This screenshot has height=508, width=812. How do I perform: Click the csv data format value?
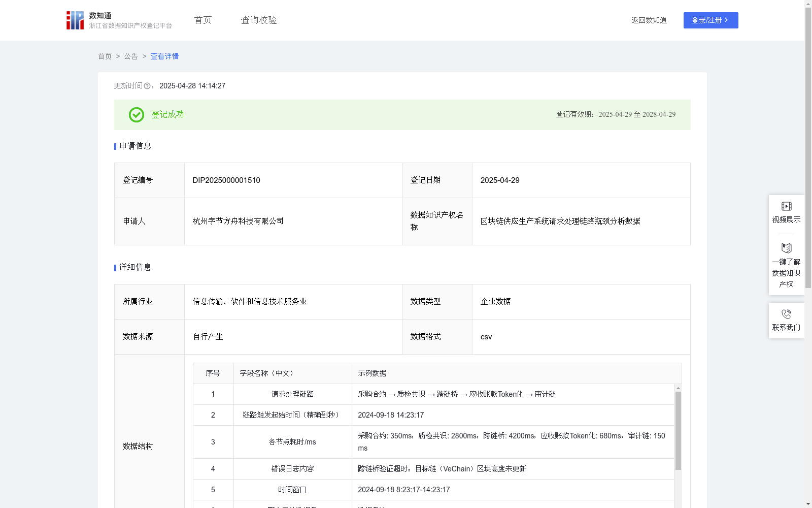tap(486, 337)
